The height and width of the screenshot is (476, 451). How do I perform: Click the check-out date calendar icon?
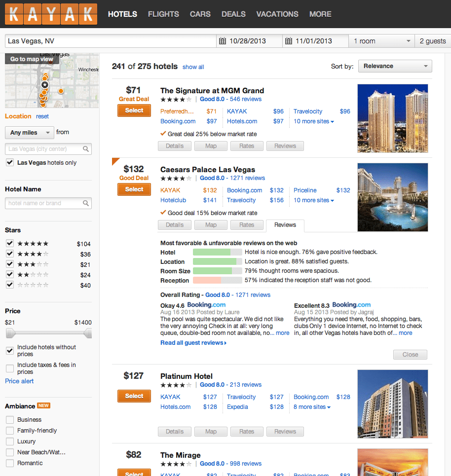pos(289,41)
